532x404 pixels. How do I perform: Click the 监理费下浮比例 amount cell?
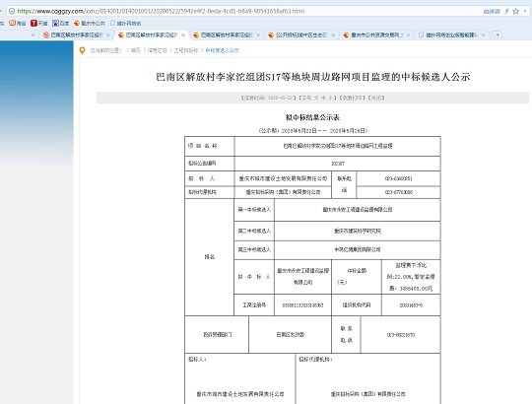[x=411, y=277]
